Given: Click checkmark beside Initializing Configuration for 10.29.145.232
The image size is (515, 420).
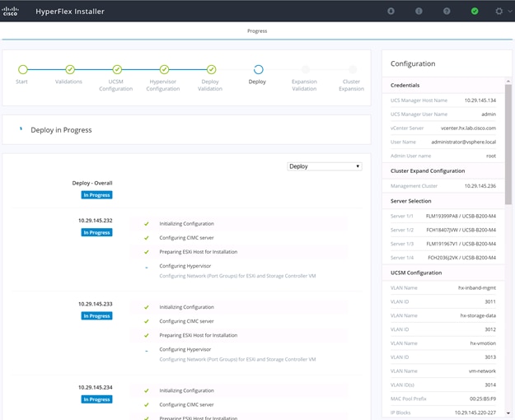Looking at the screenshot, I should click(147, 224).
